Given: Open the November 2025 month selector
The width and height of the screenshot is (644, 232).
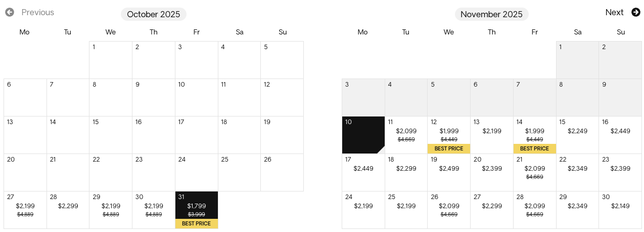Looking at the screenshot, I should [x=492, y=14].
